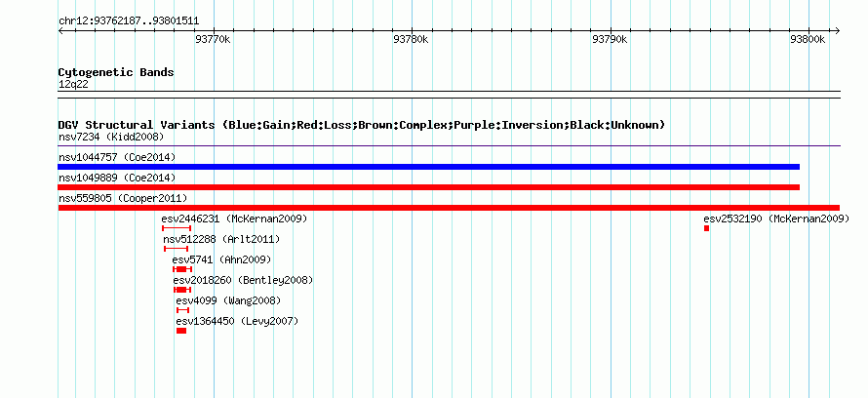
Task: Click the chr12:93762187..93801511 coordinates text
Action: [129, 21]
